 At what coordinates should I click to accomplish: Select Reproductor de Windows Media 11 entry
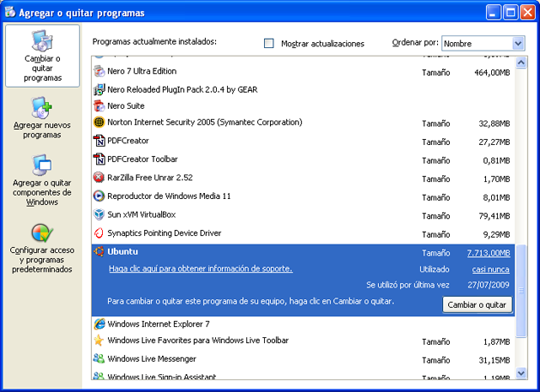coord(170,196)
